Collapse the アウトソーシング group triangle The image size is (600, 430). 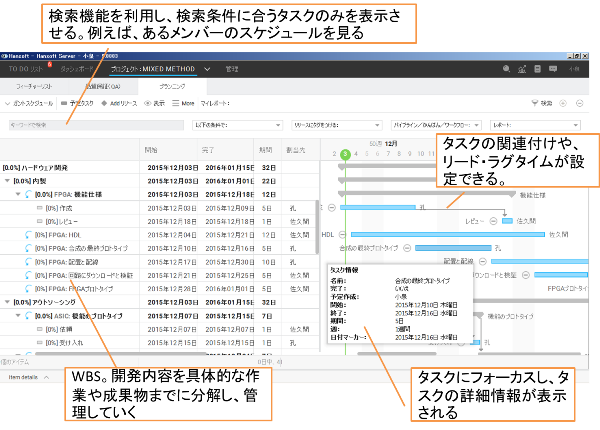(7, 302)
